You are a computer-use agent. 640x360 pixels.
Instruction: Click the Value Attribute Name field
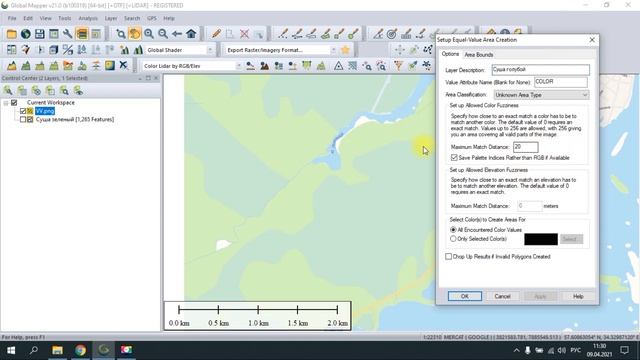click(560, 82)
